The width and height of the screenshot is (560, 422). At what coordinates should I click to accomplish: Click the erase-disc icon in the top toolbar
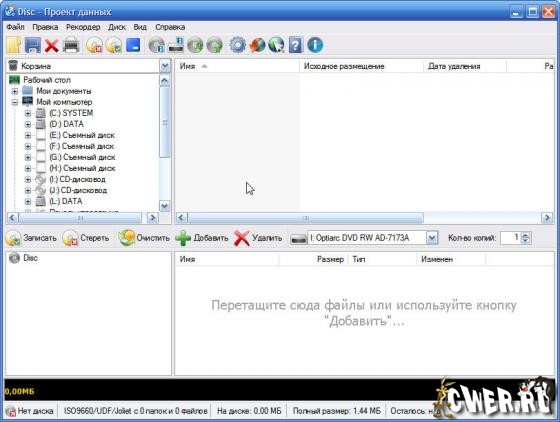[x=95, y=45]
